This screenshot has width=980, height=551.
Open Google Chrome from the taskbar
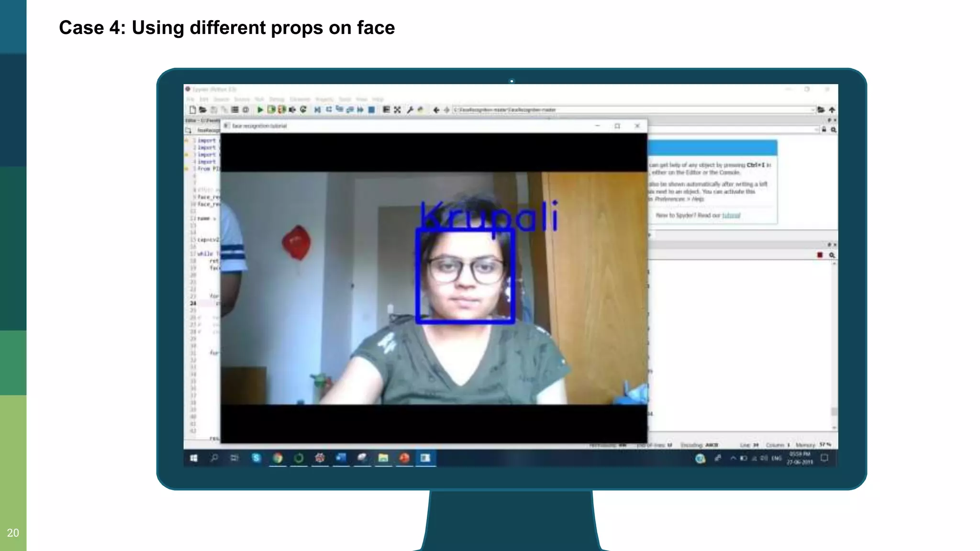point(278,458)
